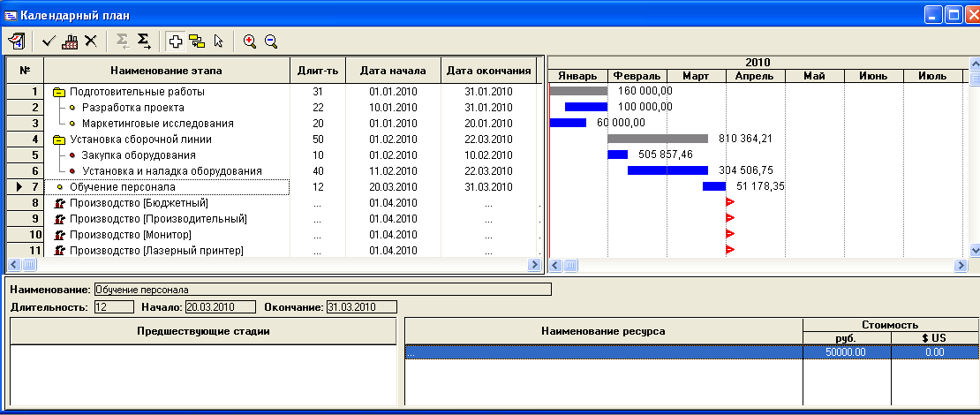
Task: Click stage table scrollbar right arrow
Action: click(x=534, y=265)
